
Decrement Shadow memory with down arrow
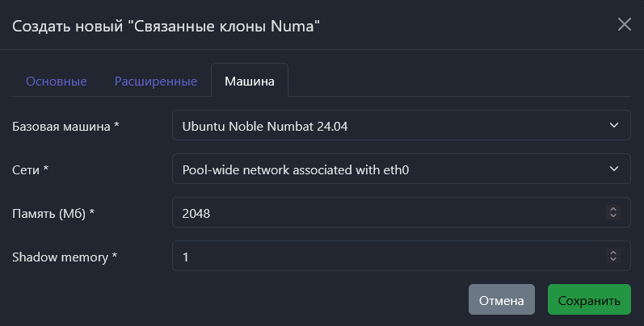[613, 261]
